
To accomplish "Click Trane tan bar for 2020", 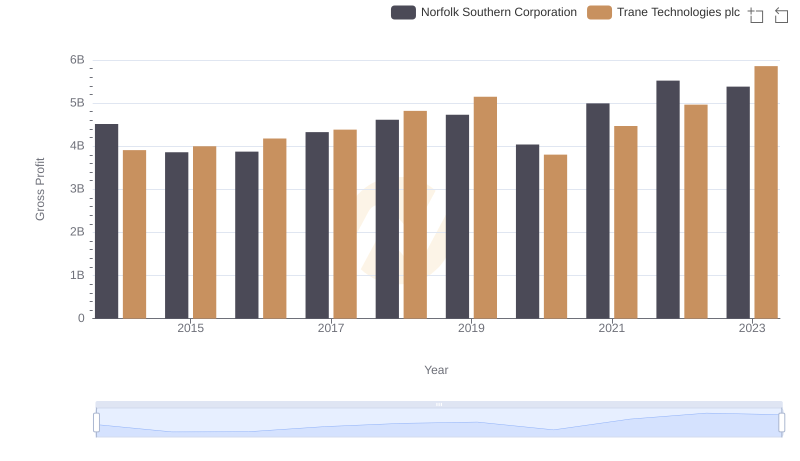I will click(556, 237).
